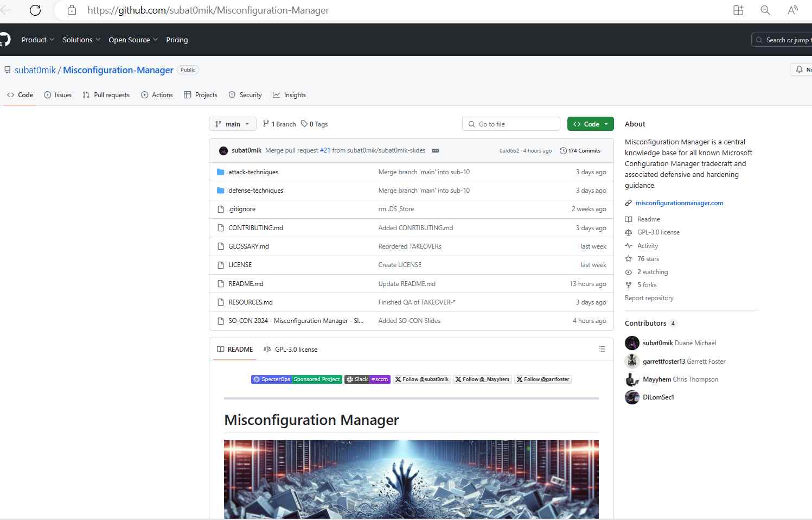
Task: Click the browser address bar URL
Action: pos(208,10)
